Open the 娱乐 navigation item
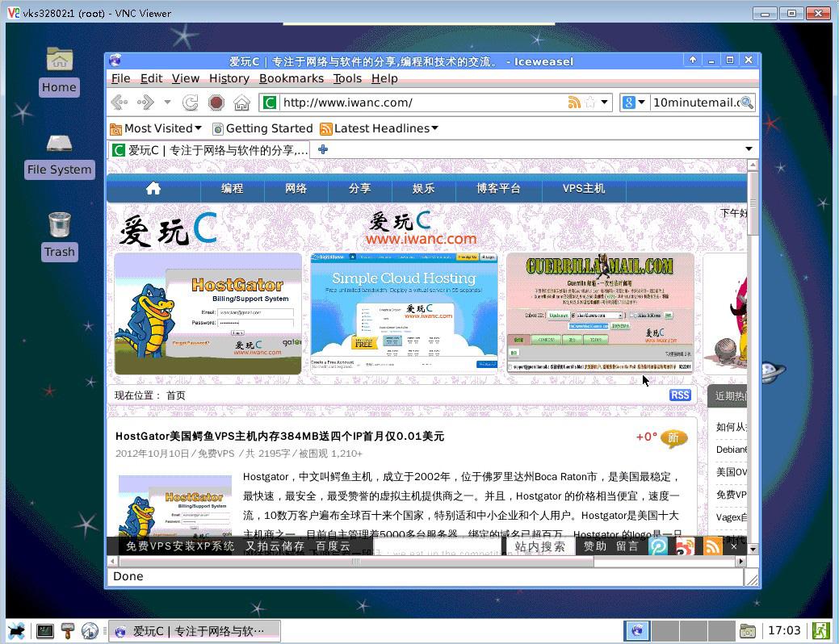 coord(423,188)
